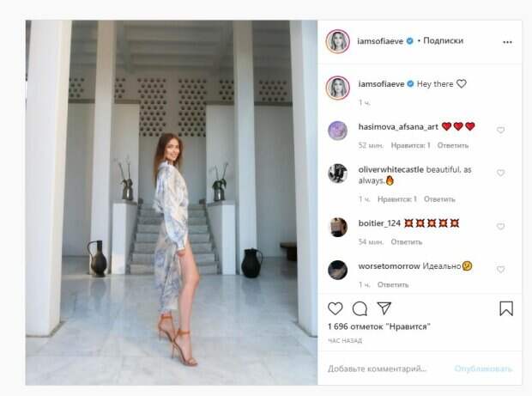Open iamsofiaeve profile avatar in header
Image resolution: width=532 pixels, height=396 pixels.
click(x=337, y=41)
